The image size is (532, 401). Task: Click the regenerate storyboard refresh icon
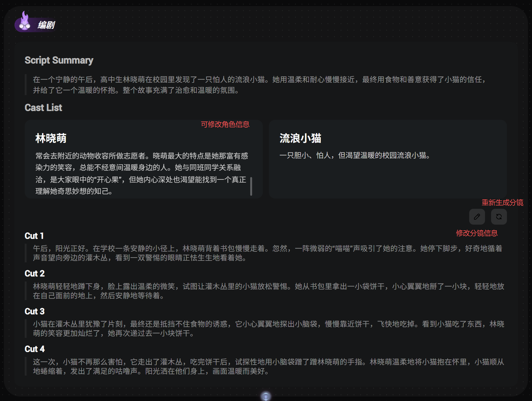(499, 217)
